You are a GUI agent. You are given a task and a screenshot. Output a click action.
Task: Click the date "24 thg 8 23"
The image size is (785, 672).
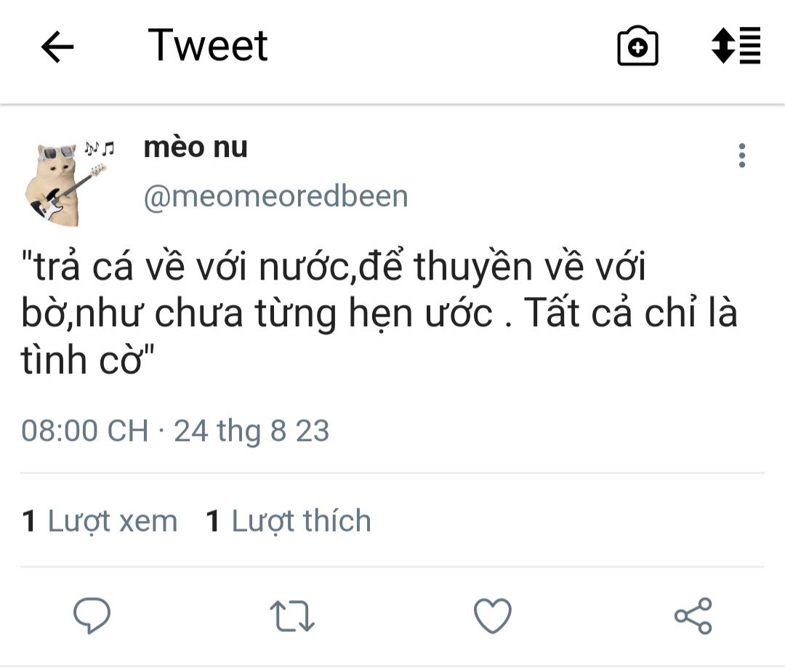(251, 431)
